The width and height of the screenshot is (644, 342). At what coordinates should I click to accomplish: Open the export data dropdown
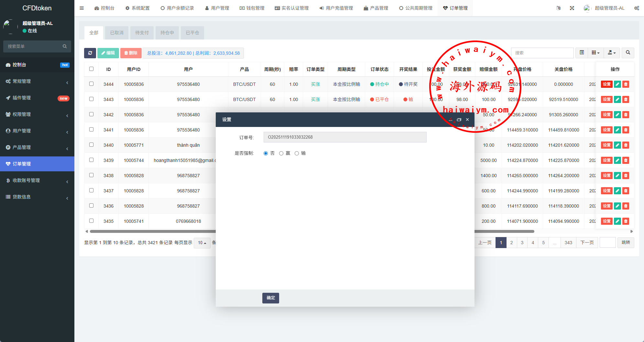[611, 53]
